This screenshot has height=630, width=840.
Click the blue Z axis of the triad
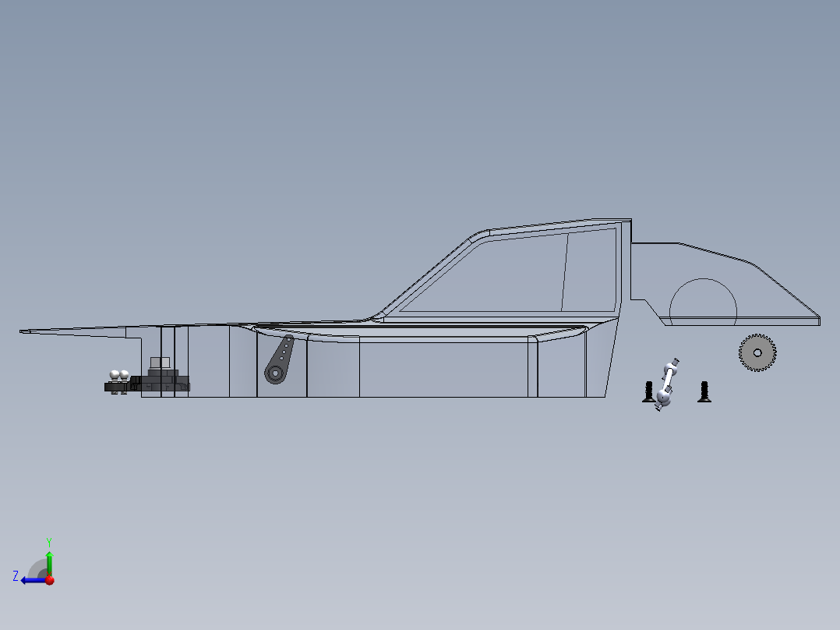34,580
